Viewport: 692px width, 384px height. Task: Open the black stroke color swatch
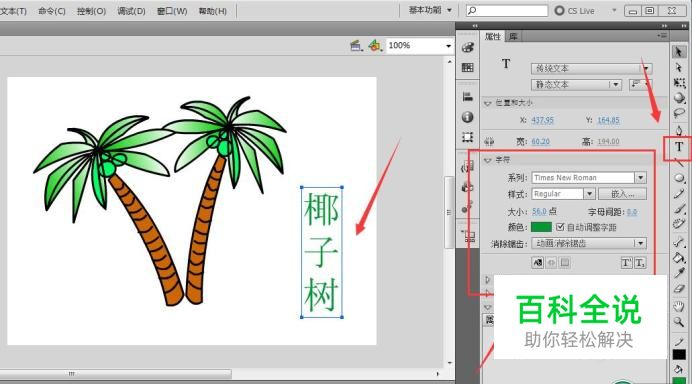pos(679,354)
